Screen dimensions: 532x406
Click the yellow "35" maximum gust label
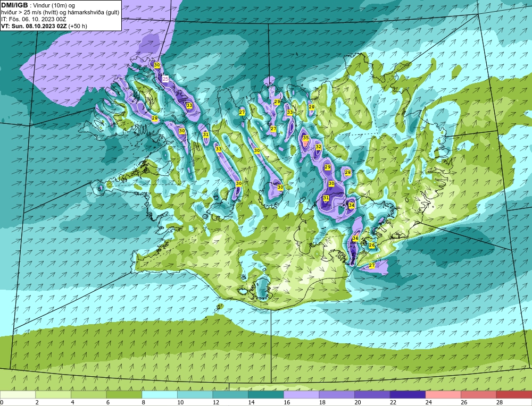[x=306, y=138]
